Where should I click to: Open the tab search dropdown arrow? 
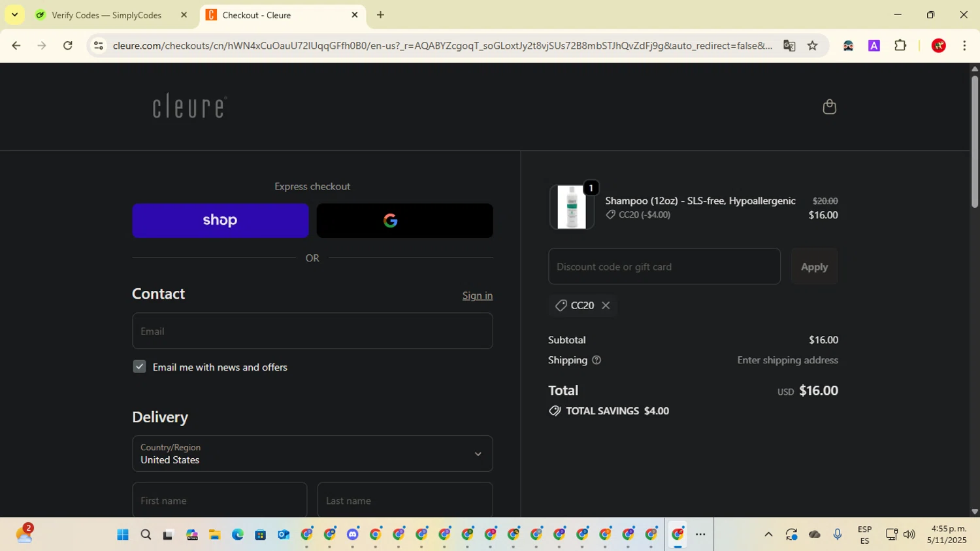14,14
